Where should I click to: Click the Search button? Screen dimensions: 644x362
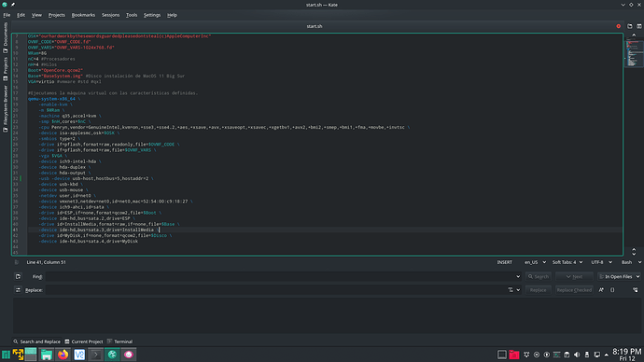[538, 276]
